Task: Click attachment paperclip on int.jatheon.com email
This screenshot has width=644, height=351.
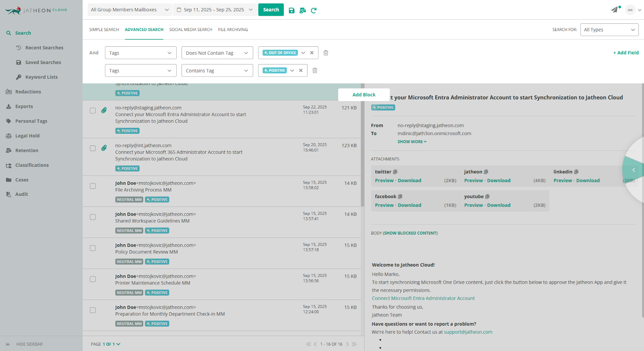Action: pos(104,148)
